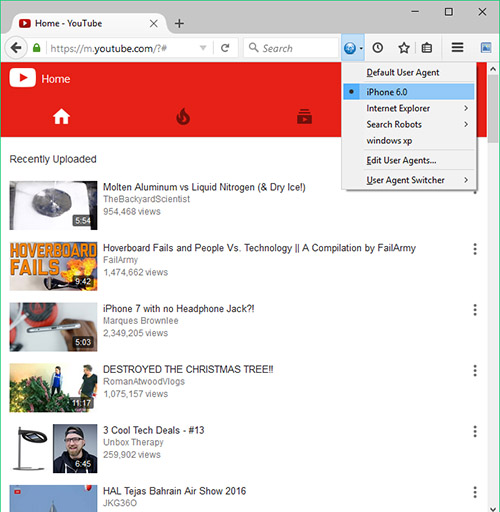
Task: Open options for 3 Cool Tech Deals video
Action: point(475,431)
